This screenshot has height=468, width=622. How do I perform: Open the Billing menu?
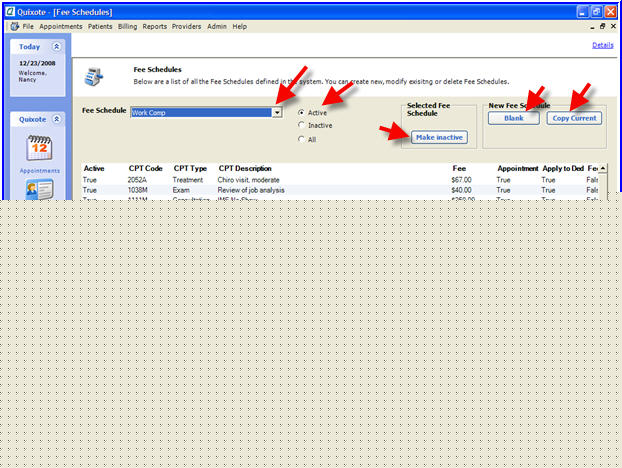click(127, 27)
